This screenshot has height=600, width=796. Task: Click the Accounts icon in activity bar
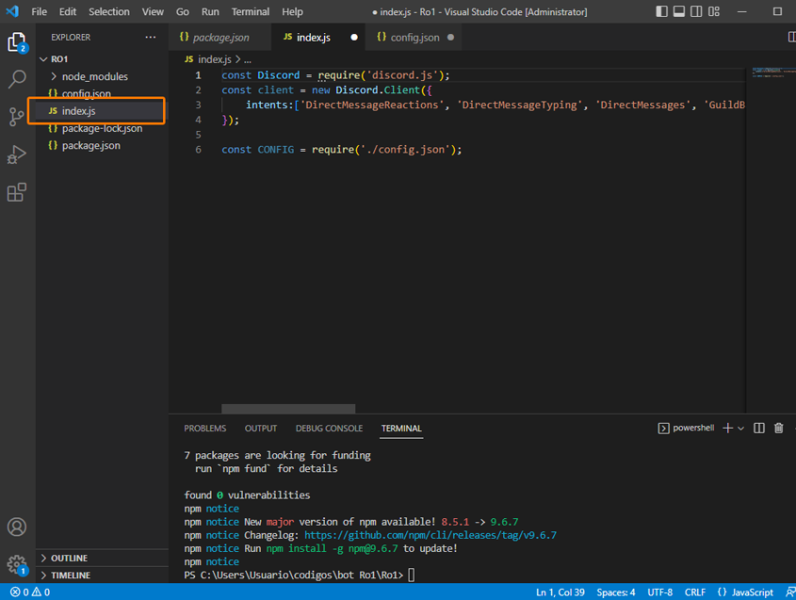click(x=17, y=527)
